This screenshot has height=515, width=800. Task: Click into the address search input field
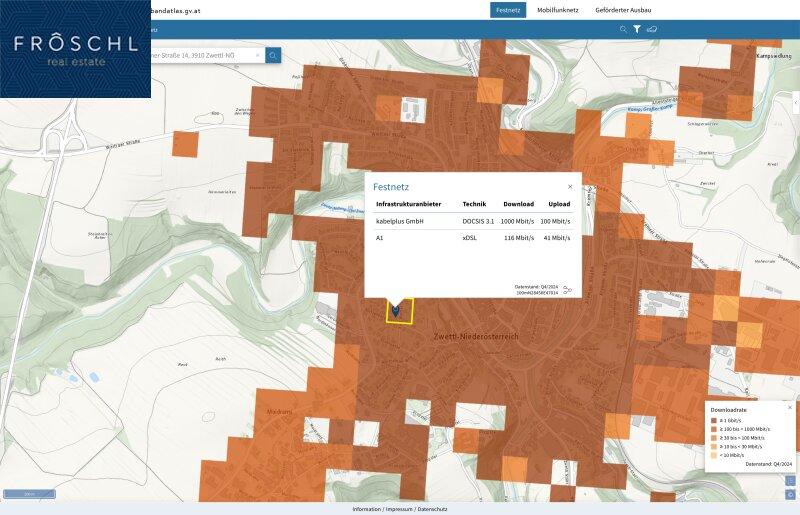click(x=200, y=55)
